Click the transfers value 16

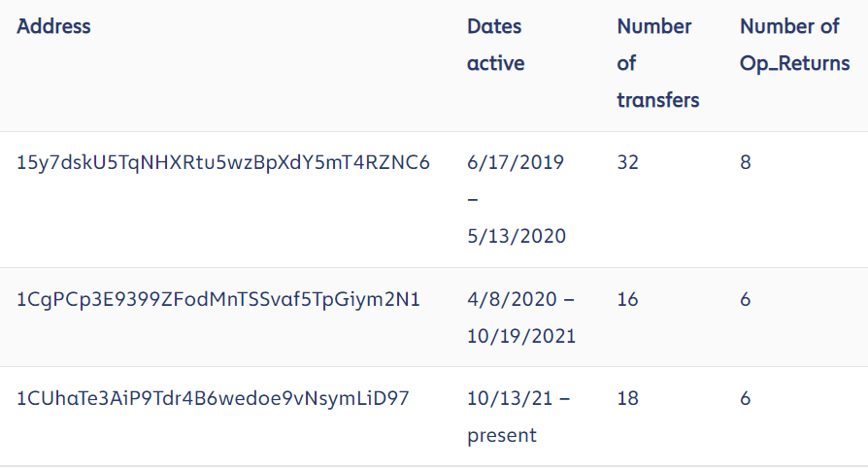(627, 300)
